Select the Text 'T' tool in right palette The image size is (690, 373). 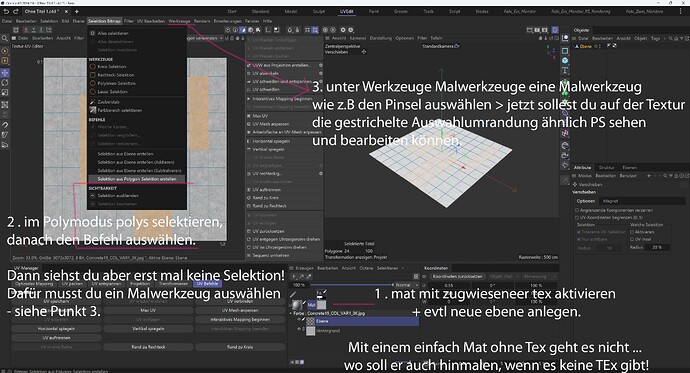[565, 70]
